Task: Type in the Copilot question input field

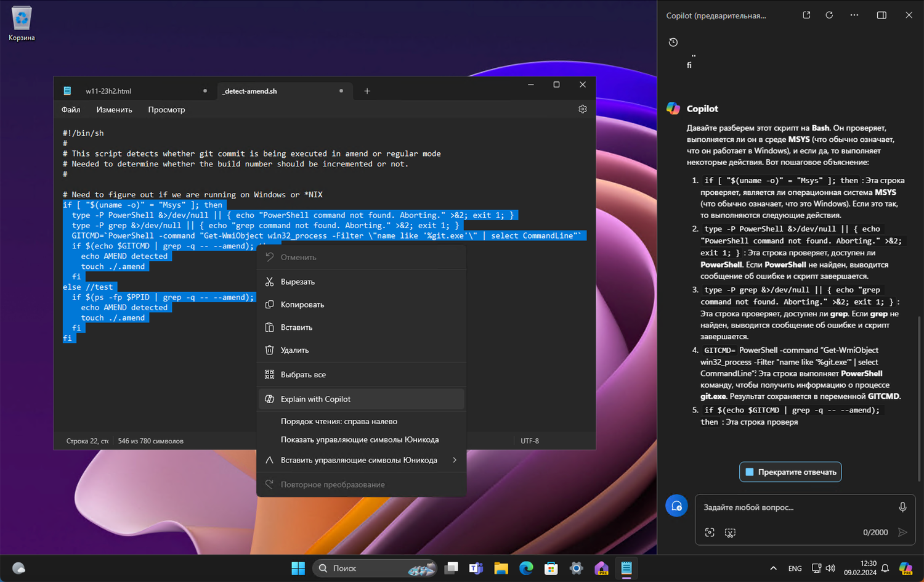Action: tap(795, 507)
